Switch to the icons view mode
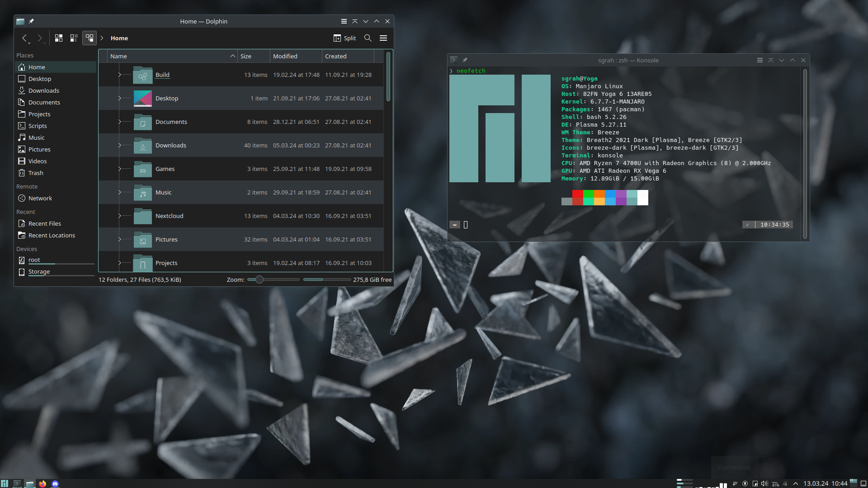 (x=58, y=38)
